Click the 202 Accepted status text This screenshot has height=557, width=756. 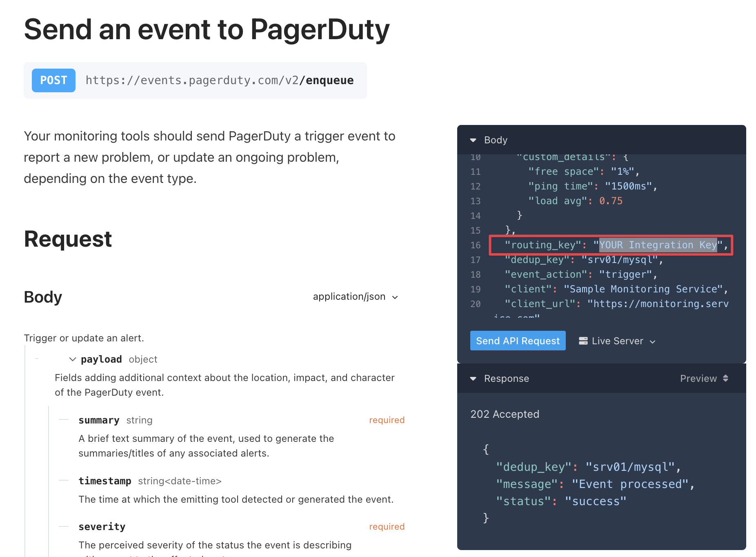(x=505, y=414)
